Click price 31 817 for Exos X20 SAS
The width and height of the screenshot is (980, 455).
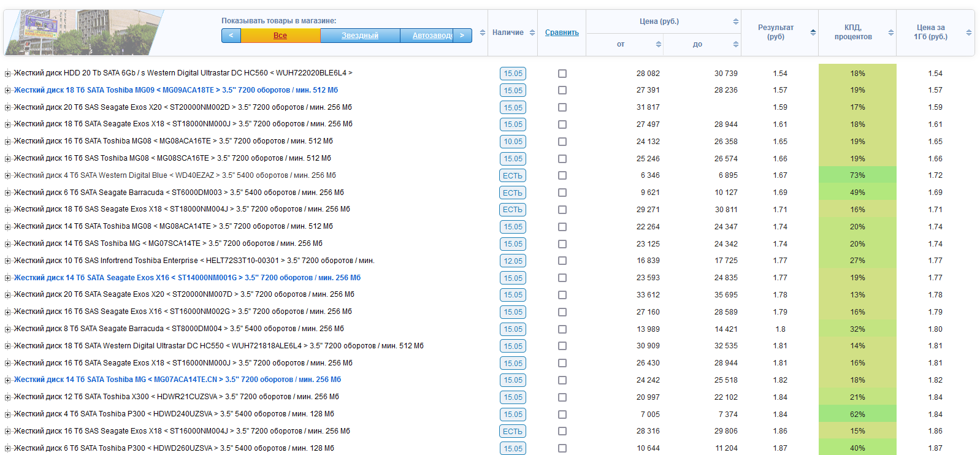point(648,107)
